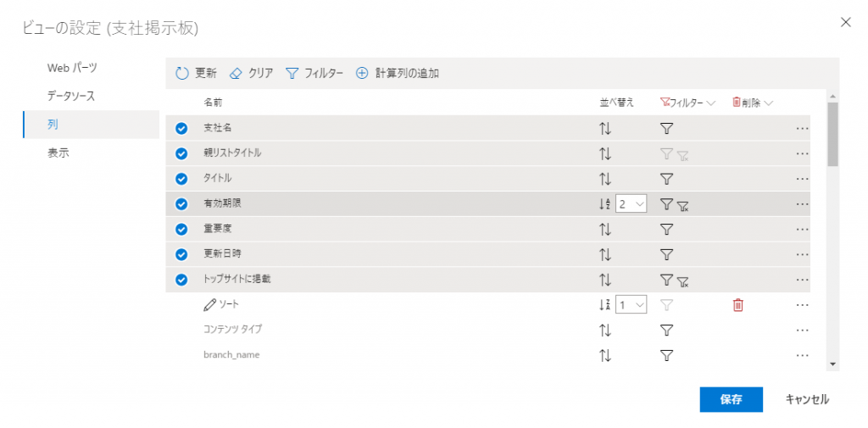Switch to the 表示 section
This screenshot has width=868, height=428.
pos(58,153)
